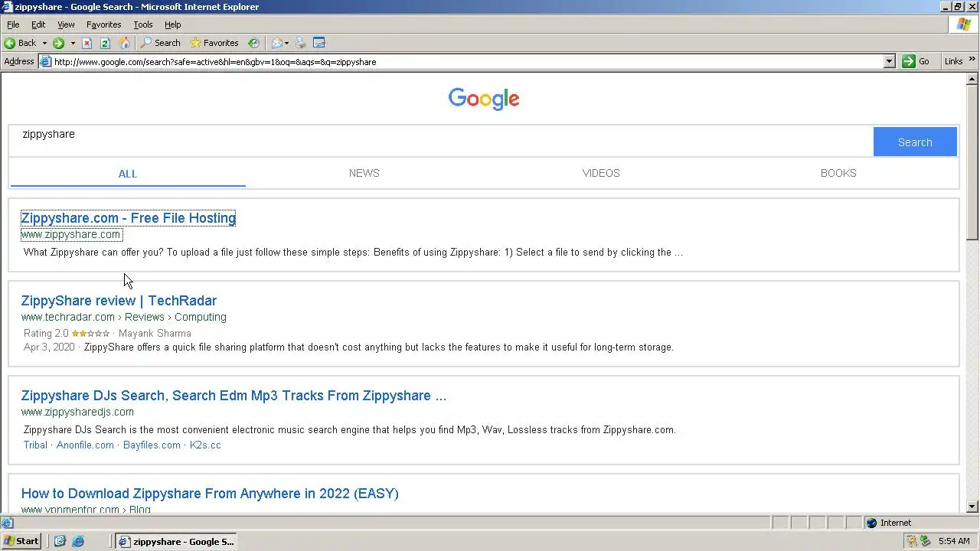
Task: Launch Internet Explorer from quick launch
Action: tap(78, 541)
